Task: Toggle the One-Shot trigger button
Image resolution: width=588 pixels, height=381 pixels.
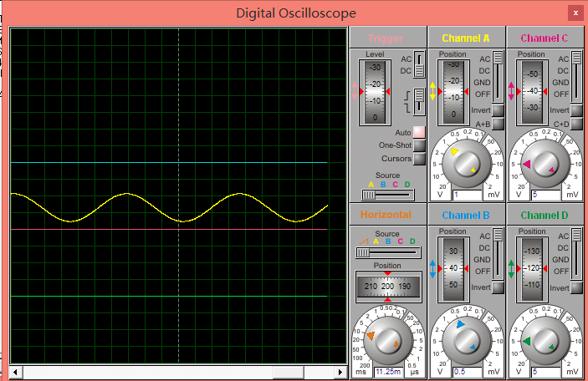Action: 419,145
